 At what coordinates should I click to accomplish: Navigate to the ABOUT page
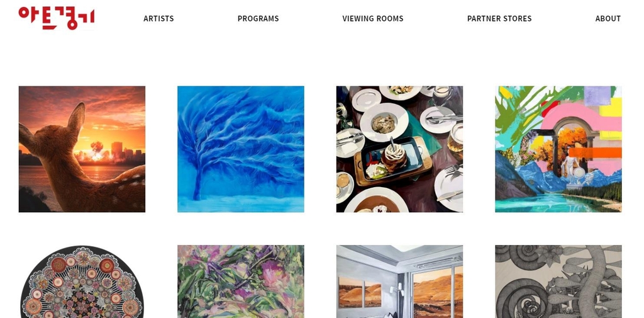[608, 18]
